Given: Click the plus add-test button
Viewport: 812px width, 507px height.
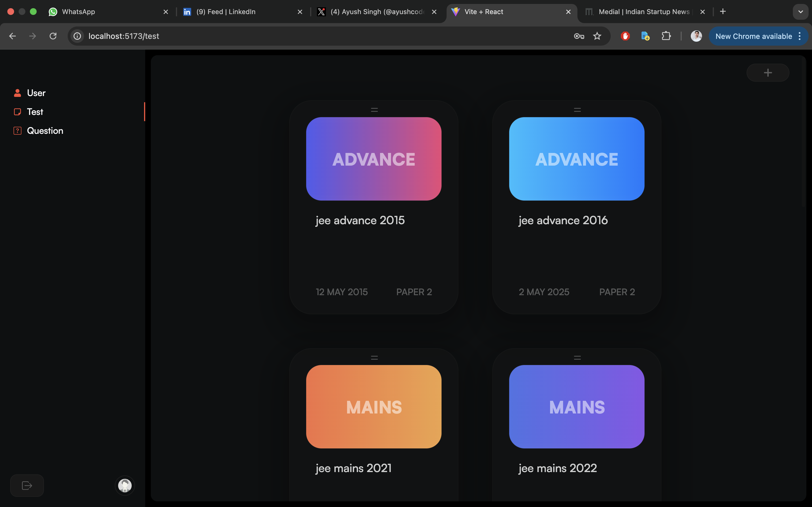Looking at the screenshot, I should click(768, 73).
